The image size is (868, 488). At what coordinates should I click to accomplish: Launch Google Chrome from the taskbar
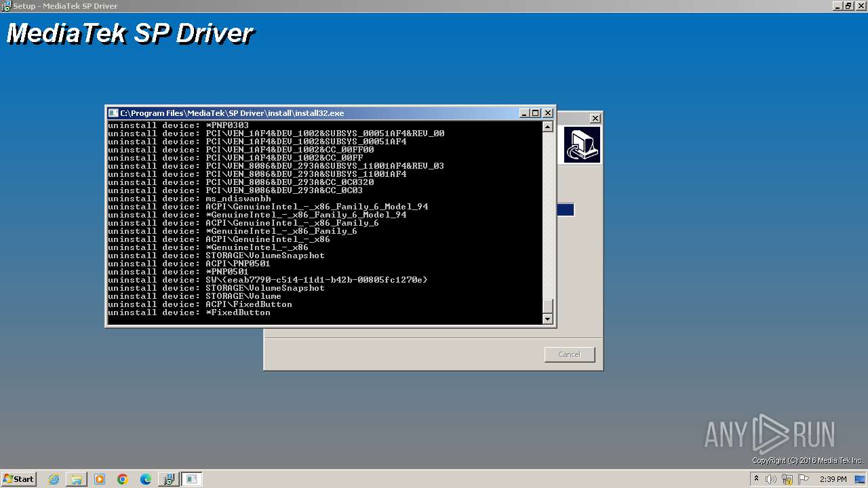pyautogui.click(x=123, y=479)
